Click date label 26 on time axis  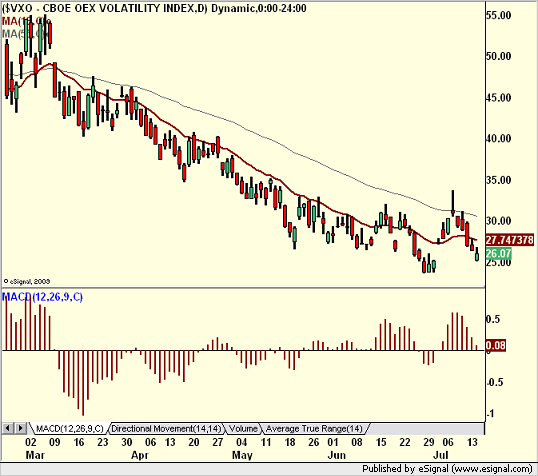(314, 442)
